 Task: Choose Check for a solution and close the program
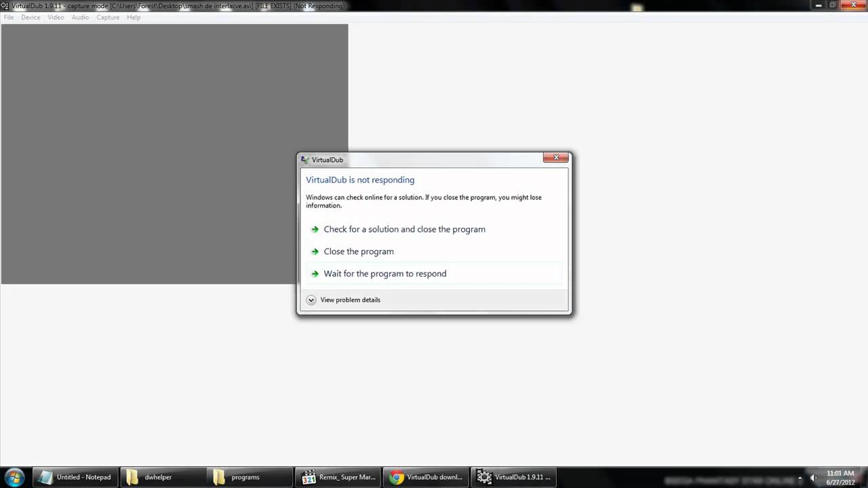click(434, 229)
